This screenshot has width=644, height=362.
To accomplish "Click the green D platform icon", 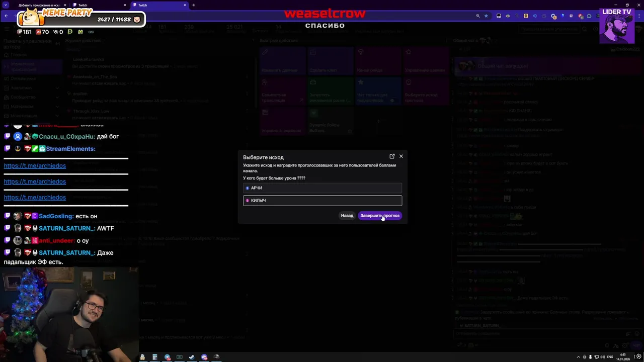I will tap(70, 32).
